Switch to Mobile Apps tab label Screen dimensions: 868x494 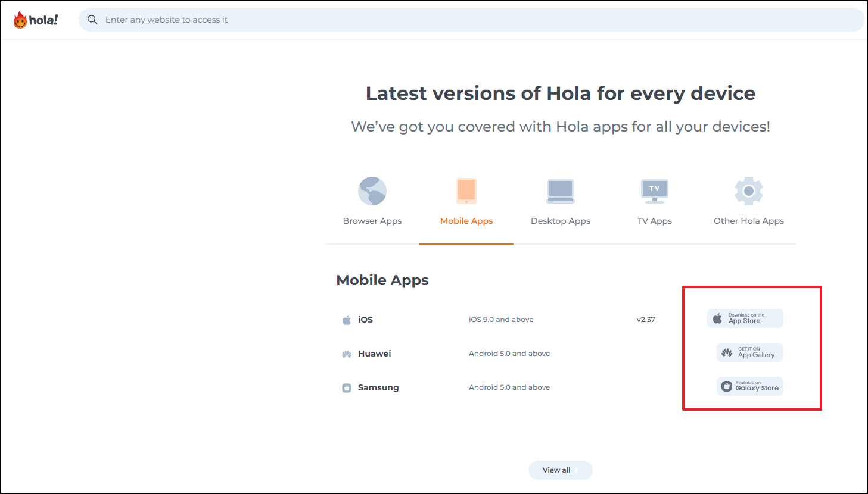pos(466,221)
